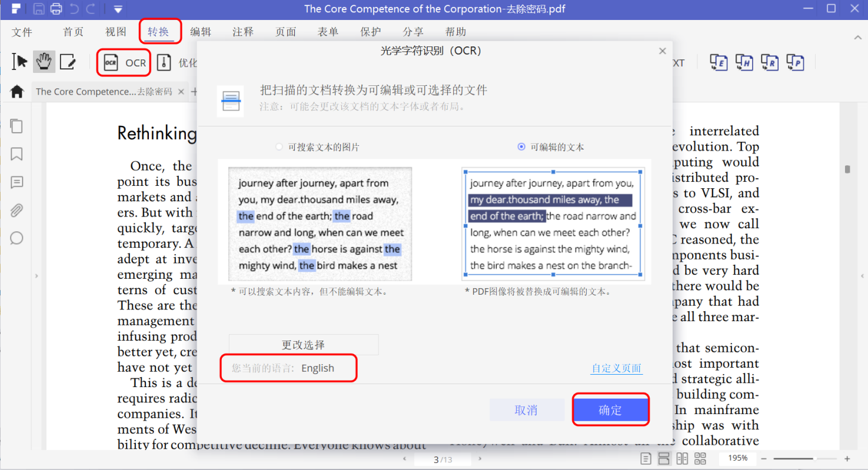Click the print icon in title bar
This screenshot has width=868, height=470.
pyautogui.click(x=56, y=9)
